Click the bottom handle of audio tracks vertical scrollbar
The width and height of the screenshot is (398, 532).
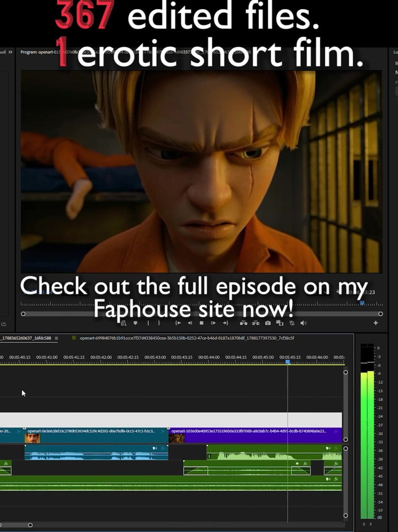click(x=345, y=516)
